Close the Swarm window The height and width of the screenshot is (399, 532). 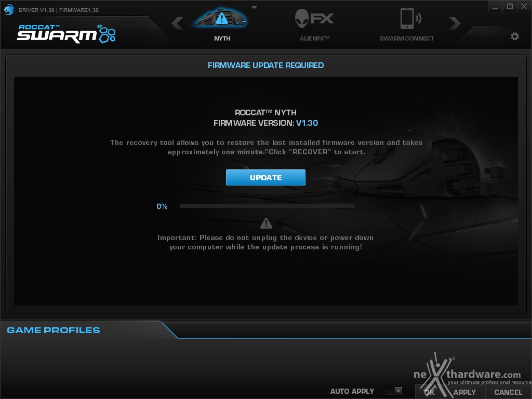click(x=524, y=7)
